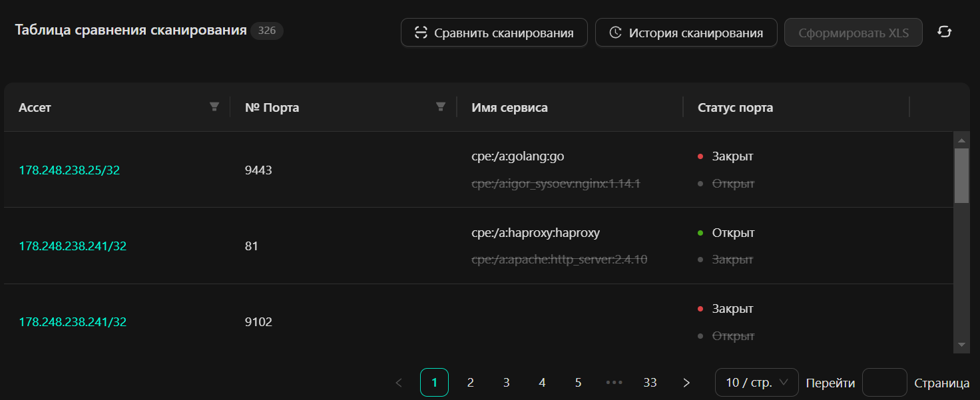Open filter for Ассет column
The image size is (980, 400).
(x=214, y=106)
